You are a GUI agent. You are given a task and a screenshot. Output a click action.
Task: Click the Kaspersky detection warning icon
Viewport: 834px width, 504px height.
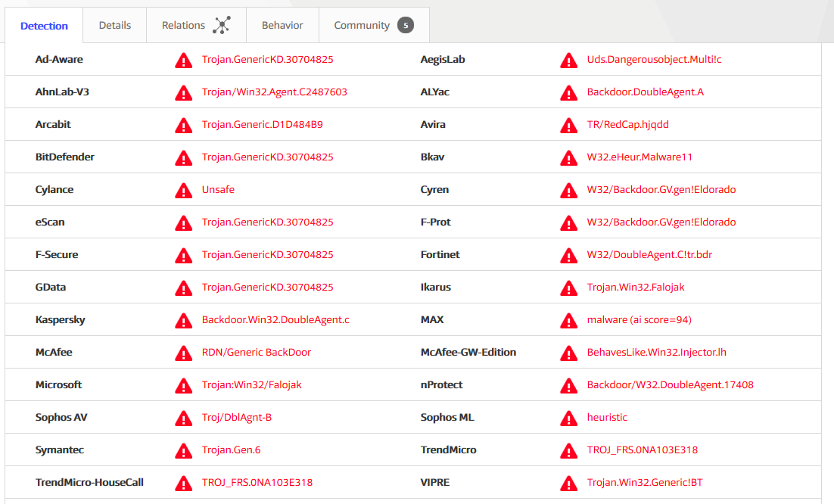(x=183, y=320)
